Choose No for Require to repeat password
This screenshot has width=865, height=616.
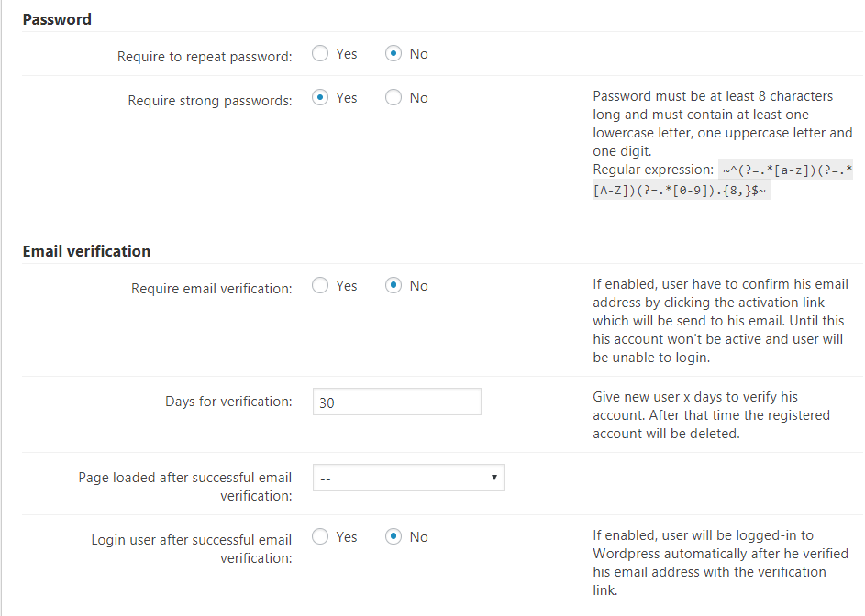394,54
